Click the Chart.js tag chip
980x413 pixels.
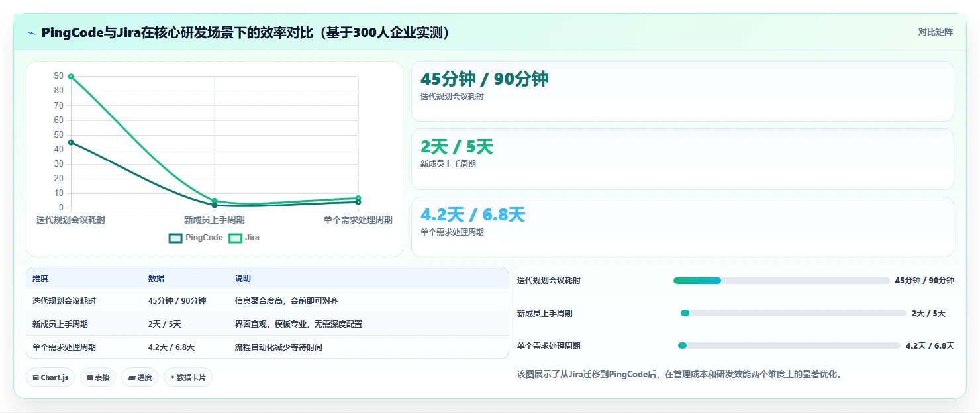pyautogui.click(x=51, y=377)
